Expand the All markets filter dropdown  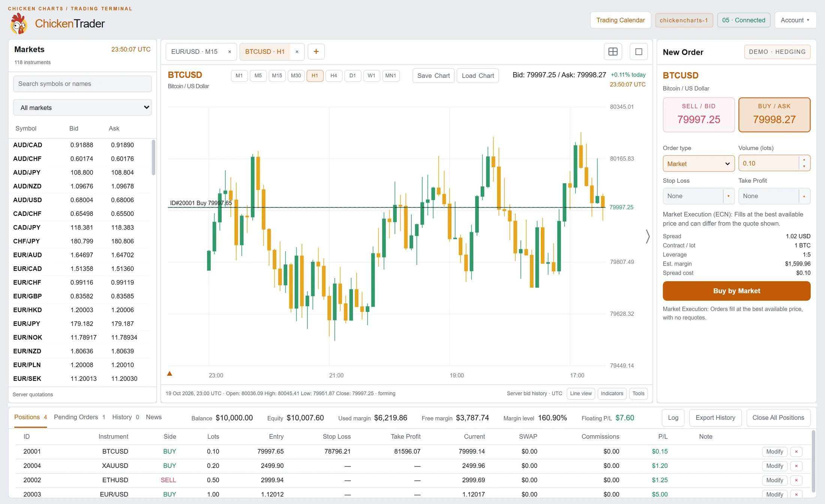pos(82,108)
